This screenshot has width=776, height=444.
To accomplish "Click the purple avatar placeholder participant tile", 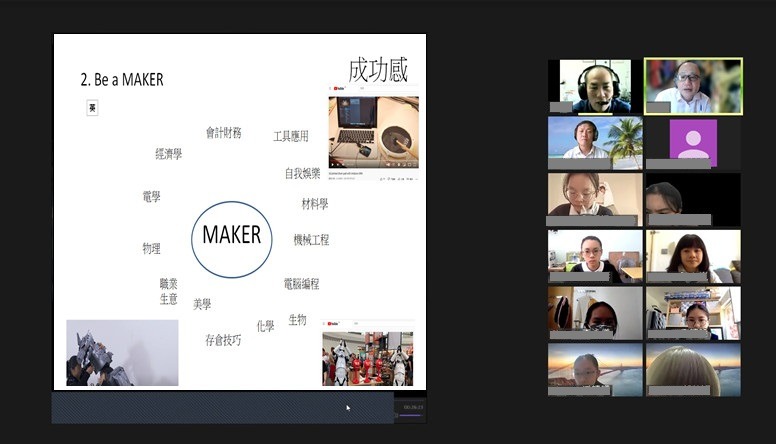I will click(693, 143).
